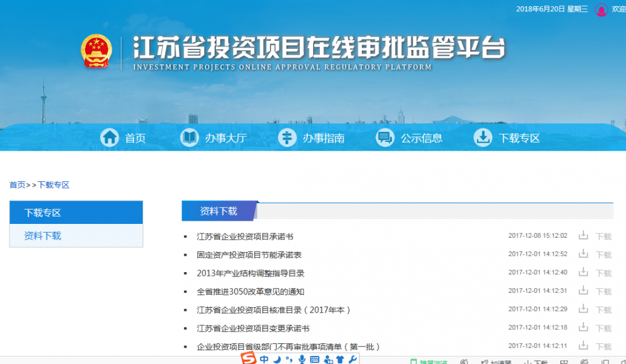Click the pink user avatar icon
The image size is (626, 364).
(601, 9)
